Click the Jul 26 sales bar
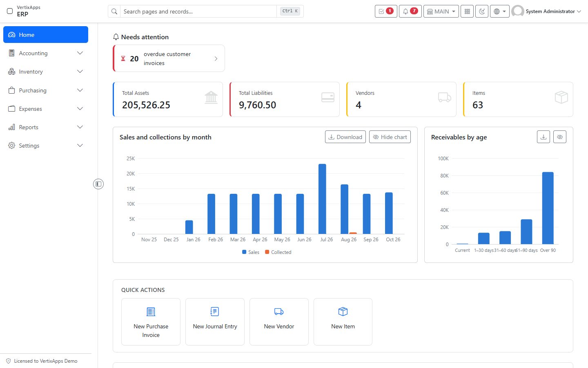This screenshot has height=368, width=588. (x=322, y=199)
